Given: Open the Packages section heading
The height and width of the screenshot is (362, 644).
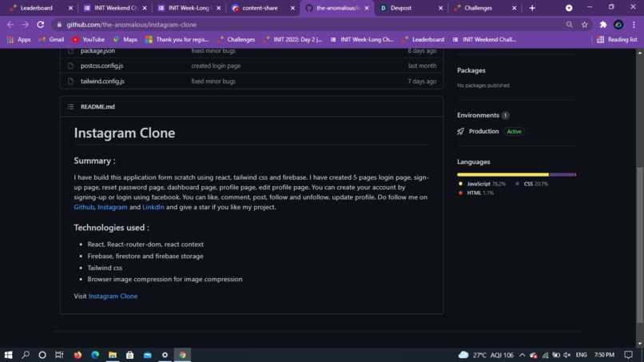Looking at the screenshot, I should pyautogui.click(x=471, y=70).
